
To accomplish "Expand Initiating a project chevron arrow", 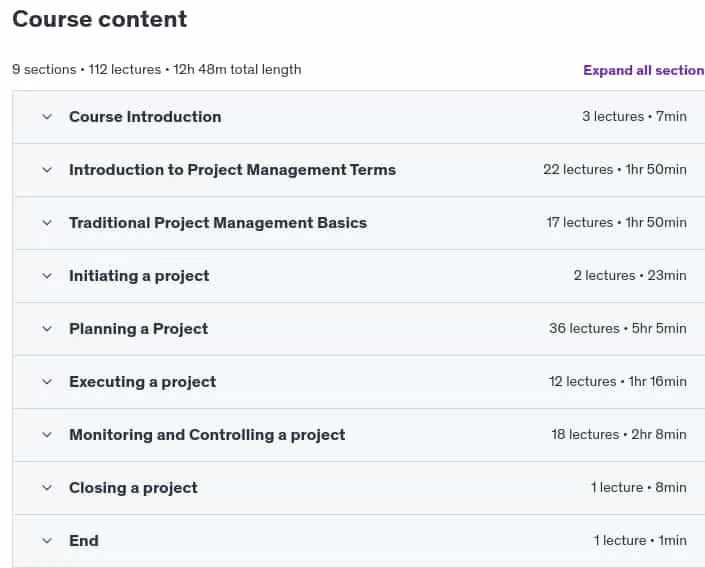I will [x=47, y=276].
